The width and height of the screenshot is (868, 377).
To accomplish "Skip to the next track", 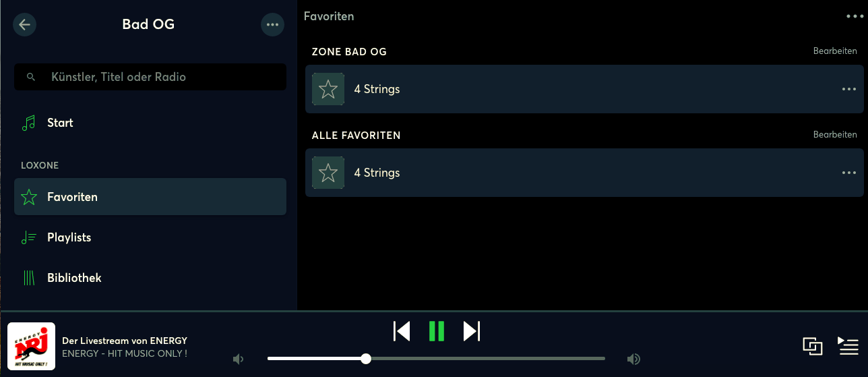I will 472,331.
